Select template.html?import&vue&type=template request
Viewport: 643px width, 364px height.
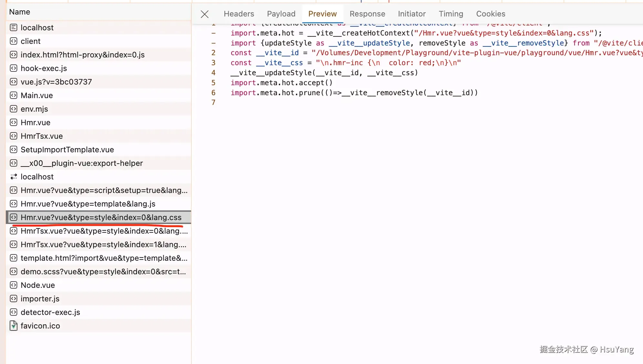point(98,258)
